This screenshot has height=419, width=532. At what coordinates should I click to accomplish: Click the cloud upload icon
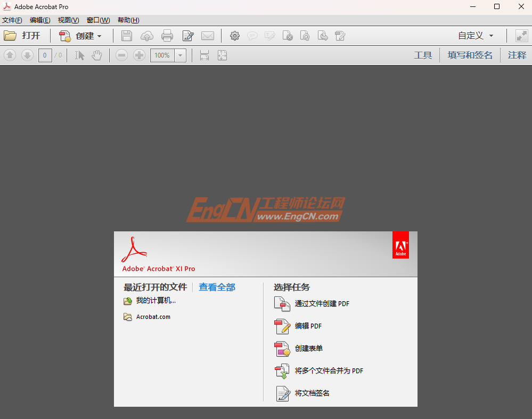click(x=146, y=36)
